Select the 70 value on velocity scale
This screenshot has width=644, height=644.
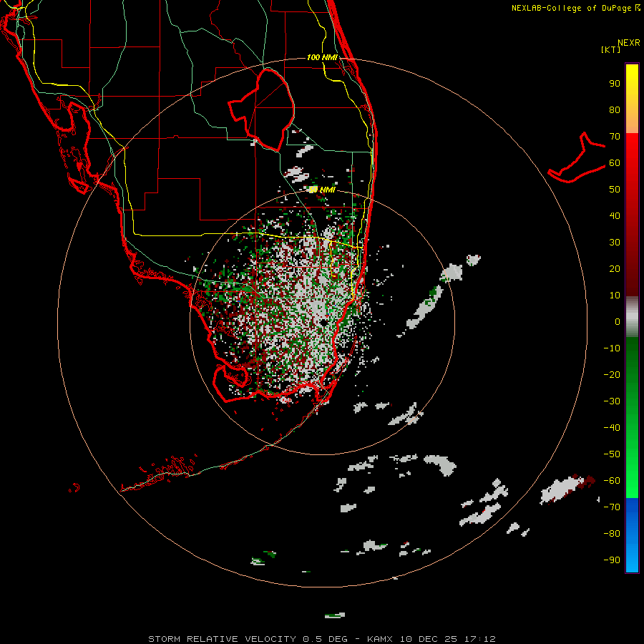point(615,137)
